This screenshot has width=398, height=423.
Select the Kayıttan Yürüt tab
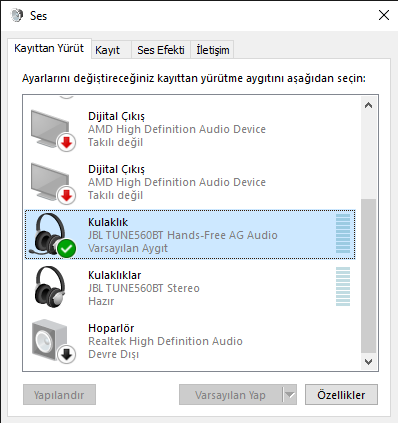click(49, 49)
